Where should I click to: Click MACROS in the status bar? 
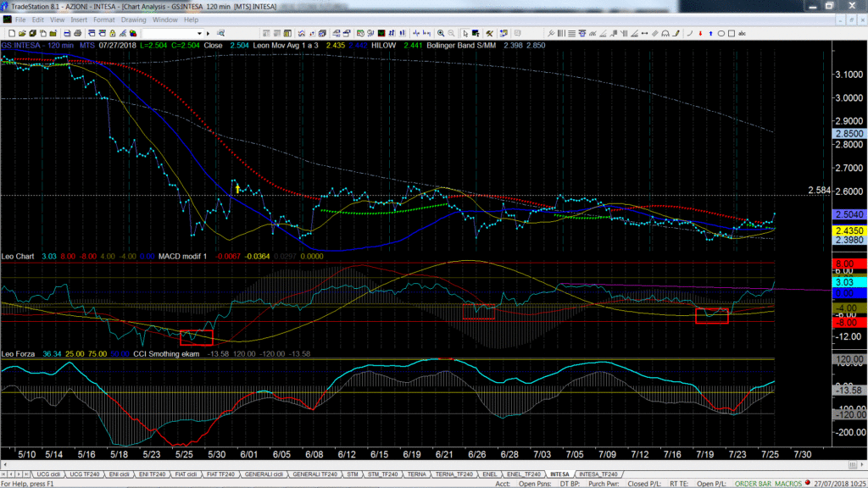pyautogui.click(x=788, y=484)
